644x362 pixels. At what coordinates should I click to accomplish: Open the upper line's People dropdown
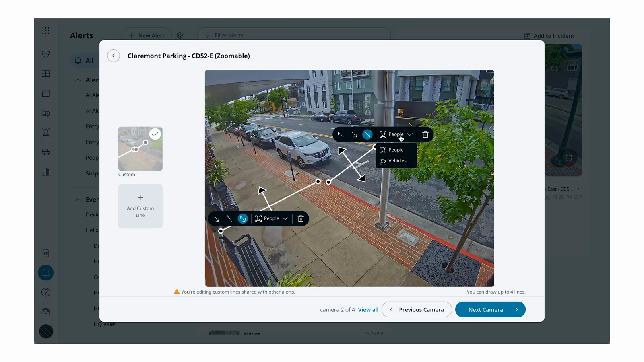point(396,134)
